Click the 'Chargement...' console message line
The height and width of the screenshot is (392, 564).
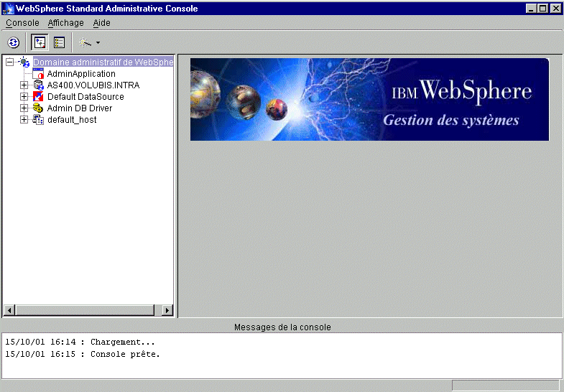tap(80, 342)
